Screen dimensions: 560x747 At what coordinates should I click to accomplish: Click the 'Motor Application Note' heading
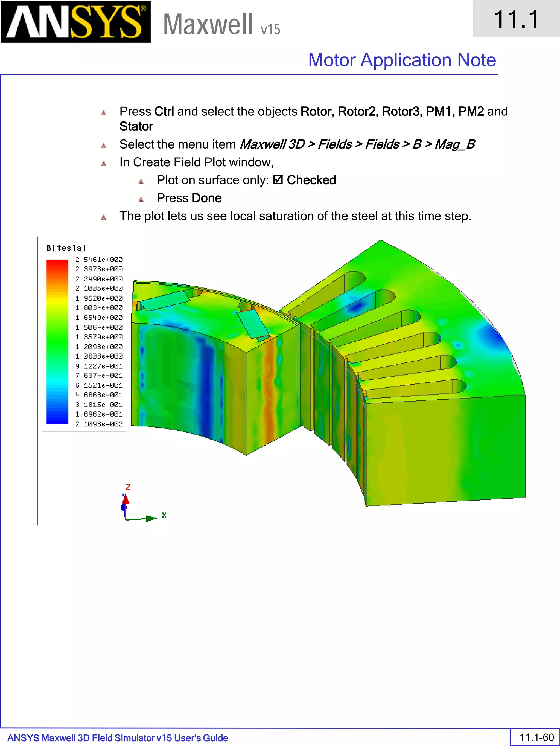[402, 60]
